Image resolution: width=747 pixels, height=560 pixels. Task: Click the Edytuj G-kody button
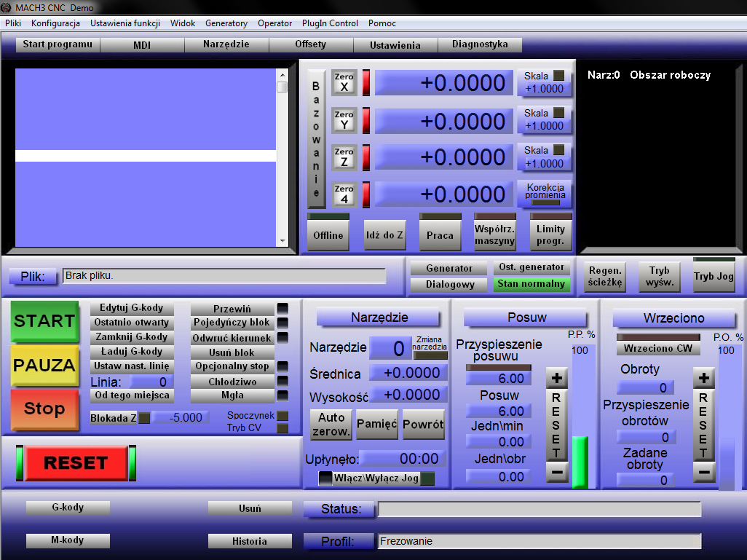point(132,308)
